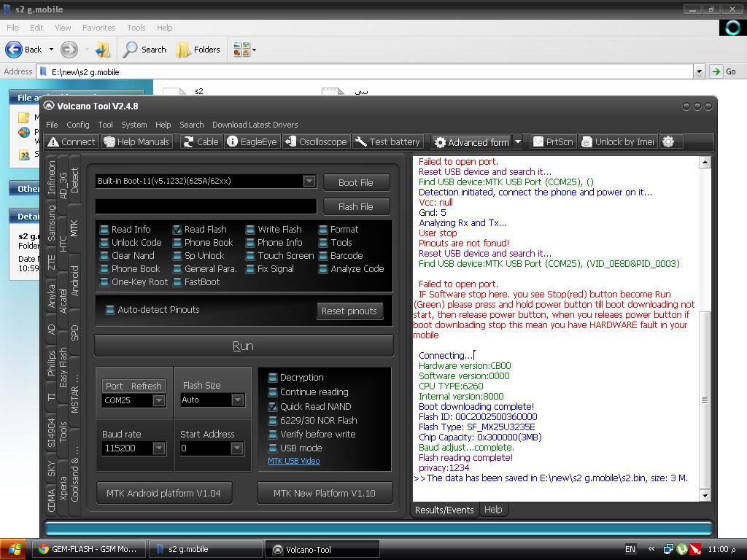This screenshot has height=560, width=747.
Task: Click the Boot File button
Action: pos(356,182)
